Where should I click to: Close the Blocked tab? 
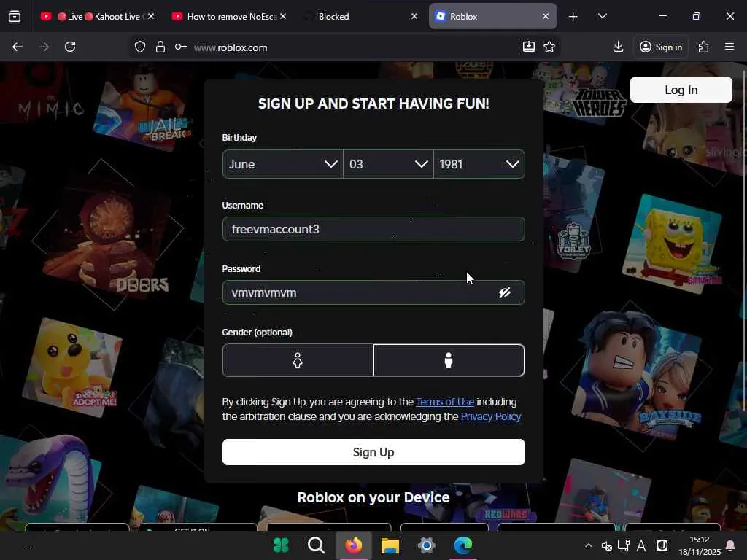click(414, 16)
